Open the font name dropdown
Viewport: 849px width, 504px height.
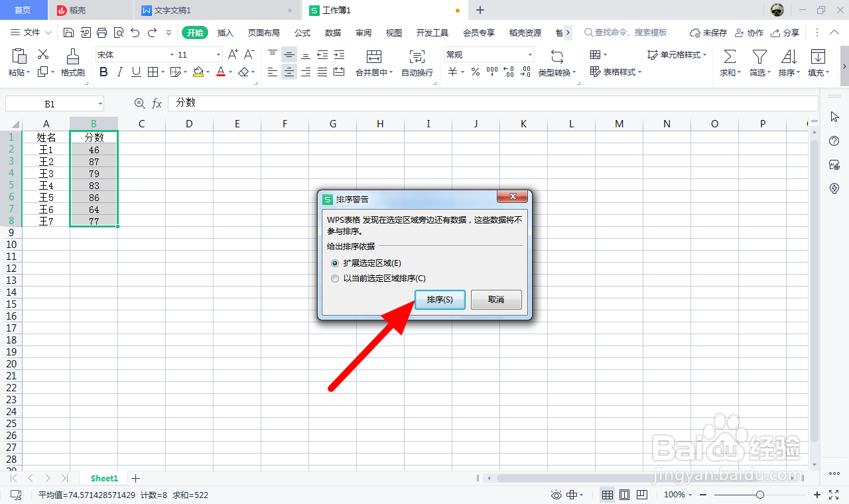click(x=172, y=55)
